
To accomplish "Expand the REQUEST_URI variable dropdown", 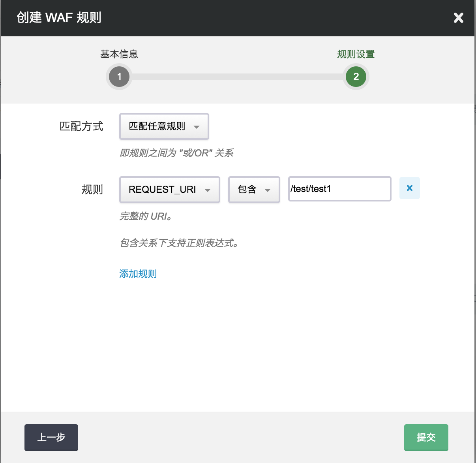I will [169, 190].
